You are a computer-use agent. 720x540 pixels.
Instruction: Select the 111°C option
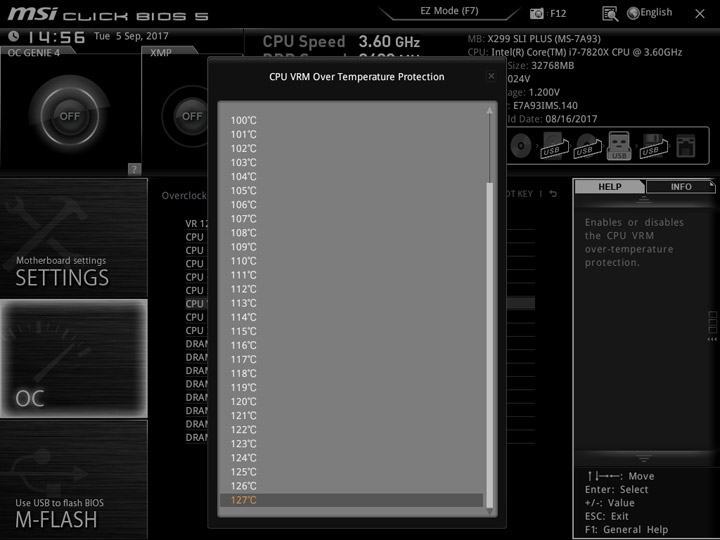pyautogui.click(x=351, y=275)
